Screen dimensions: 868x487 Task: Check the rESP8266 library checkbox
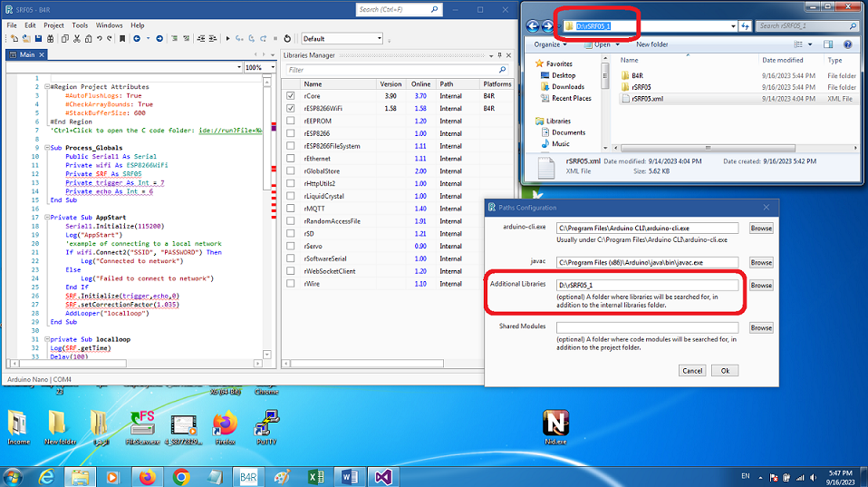[291, 133]
